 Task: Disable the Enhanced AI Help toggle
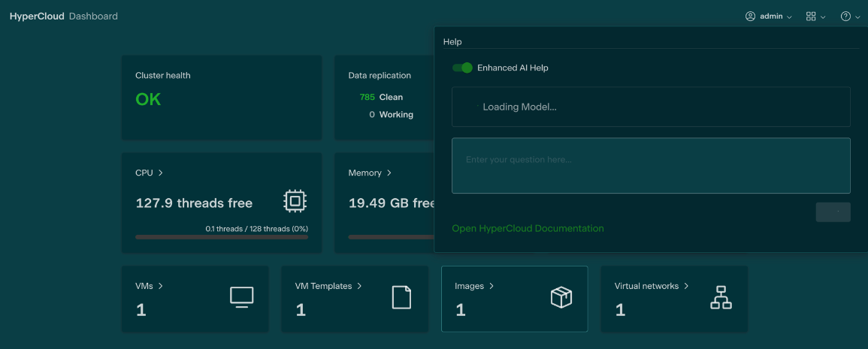pos(462,68)
